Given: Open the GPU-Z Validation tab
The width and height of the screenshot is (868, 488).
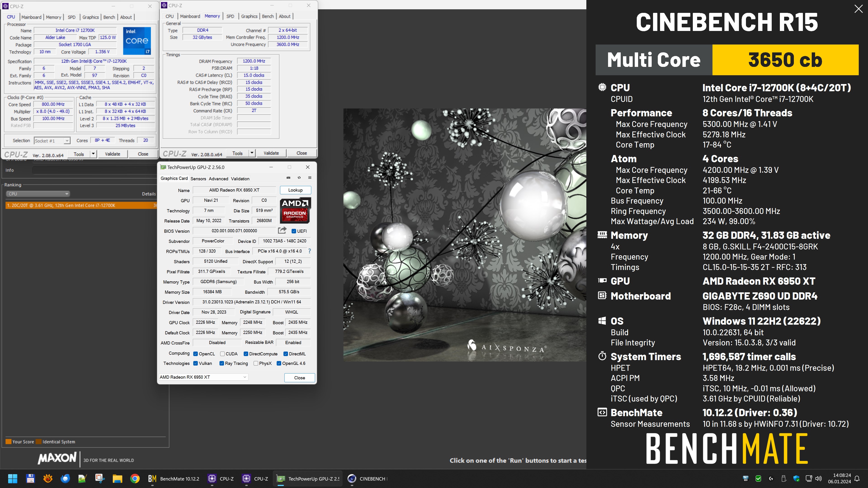Looking at the screenshot, I should click(x=240, y=178).
